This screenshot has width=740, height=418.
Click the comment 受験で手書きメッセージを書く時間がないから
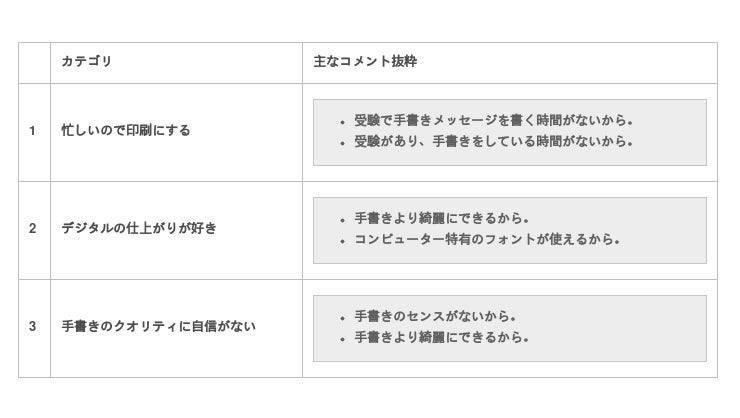(x=493, y=121)
